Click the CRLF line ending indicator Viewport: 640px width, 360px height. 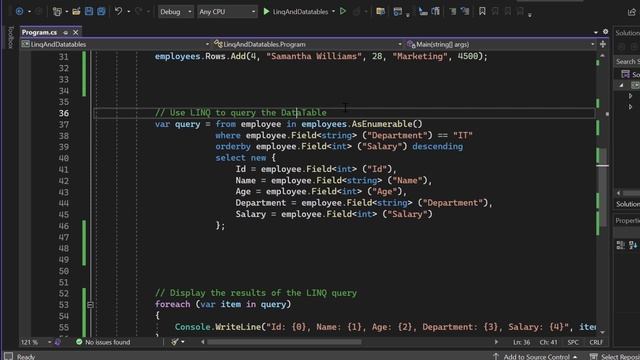click(x=596, y=342)
